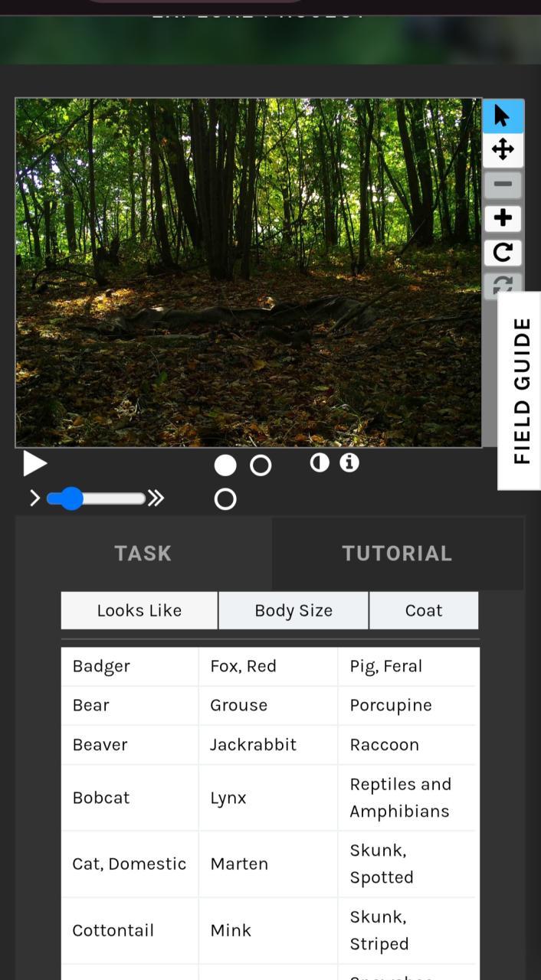Select the second frame dot
Screen dimensions: 541x980
pos(261,465)
